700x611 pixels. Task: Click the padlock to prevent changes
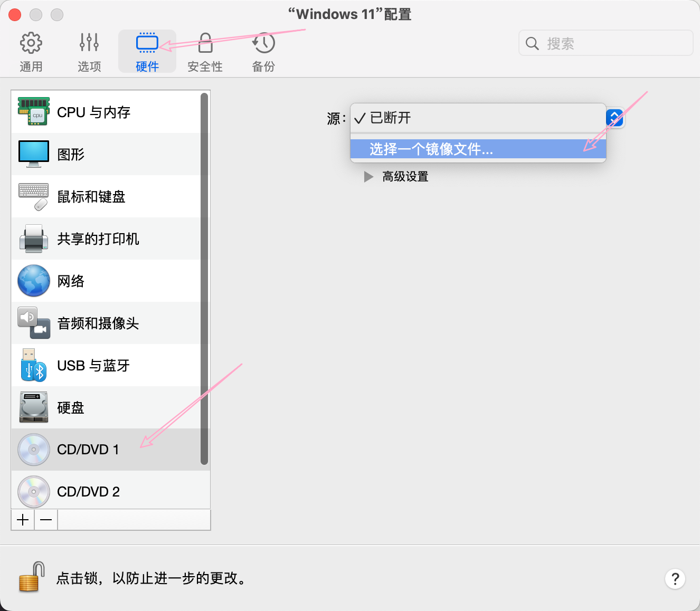pyautogui.click(x=31, y=578)
